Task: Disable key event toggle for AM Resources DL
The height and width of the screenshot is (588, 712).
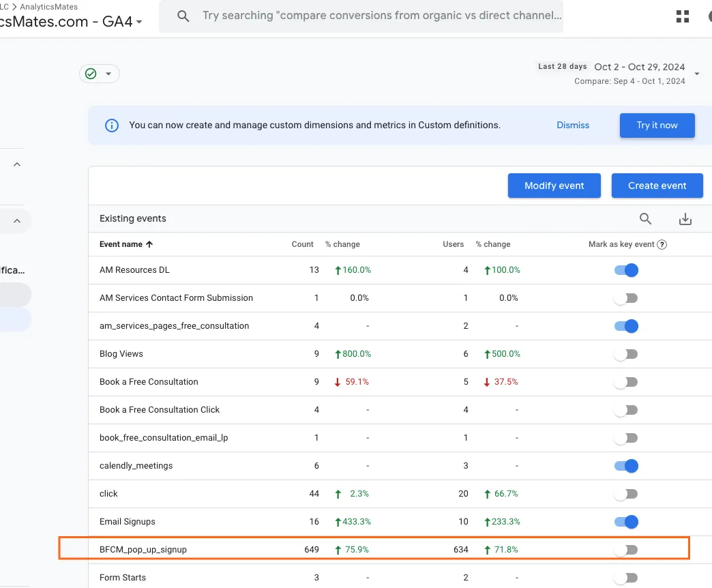Action: (626, 270)
